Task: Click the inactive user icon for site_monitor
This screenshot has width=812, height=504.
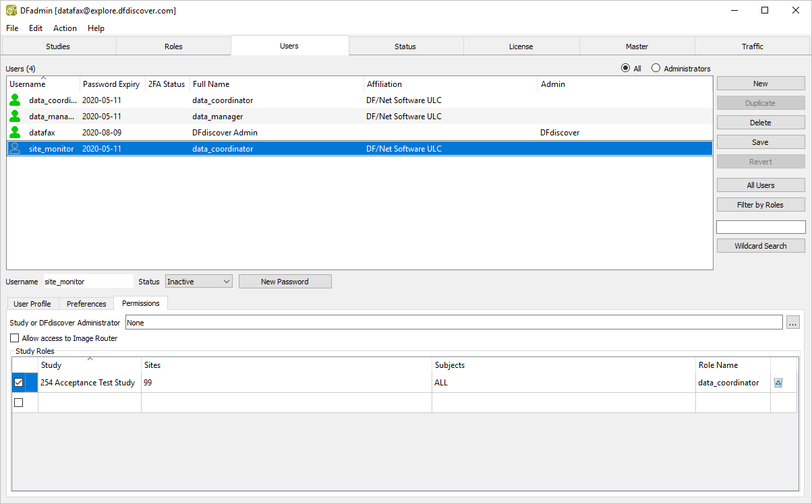Action: coord(15,149)
